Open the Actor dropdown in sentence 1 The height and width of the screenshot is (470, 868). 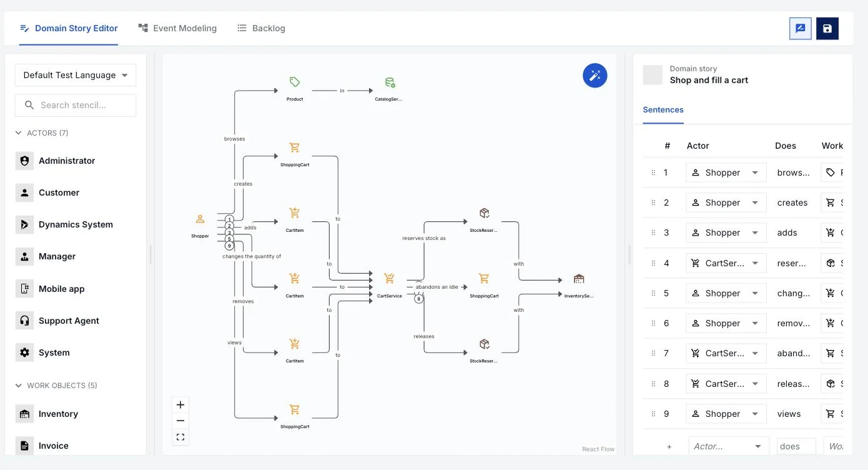[726, 172]
